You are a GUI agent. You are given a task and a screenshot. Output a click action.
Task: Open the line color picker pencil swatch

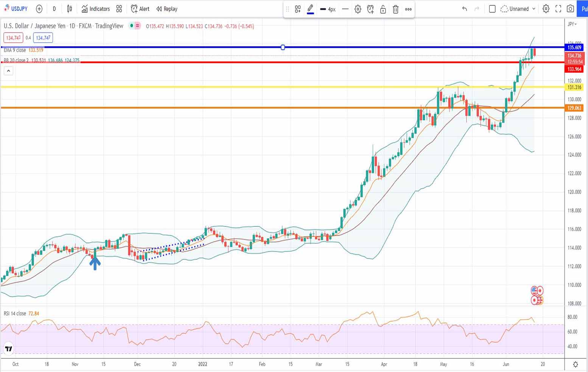[310, 9]
